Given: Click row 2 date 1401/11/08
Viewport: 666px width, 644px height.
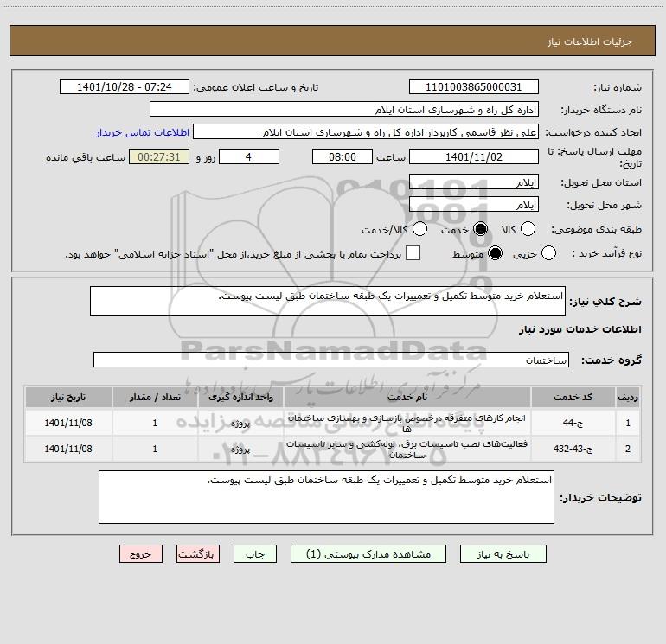Looking at the screenshot, I should click(x=68, y=449).
